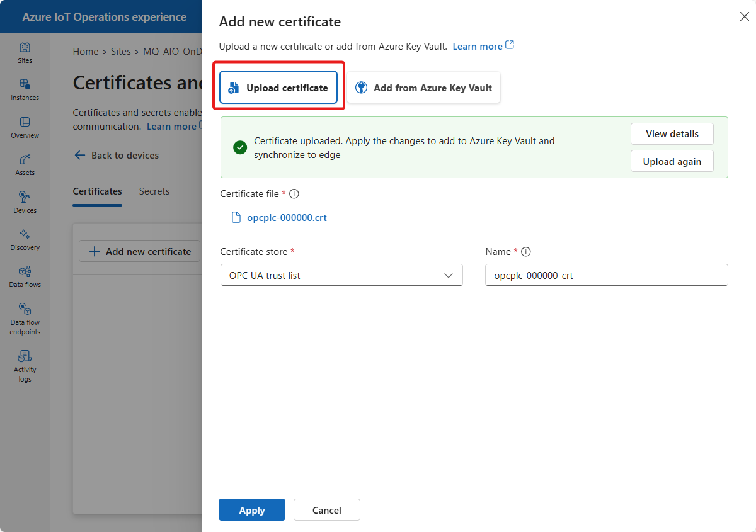Open Data flow endpoints in sidebar
Screen dimensions: 756x532
pyautogui.click(x=25, y=318)
